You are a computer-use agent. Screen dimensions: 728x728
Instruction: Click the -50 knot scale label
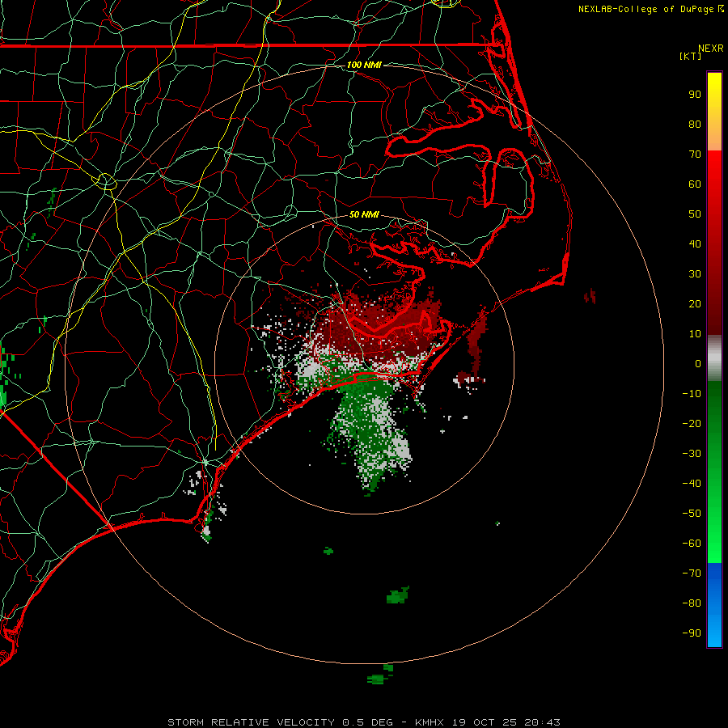(692, 514)
